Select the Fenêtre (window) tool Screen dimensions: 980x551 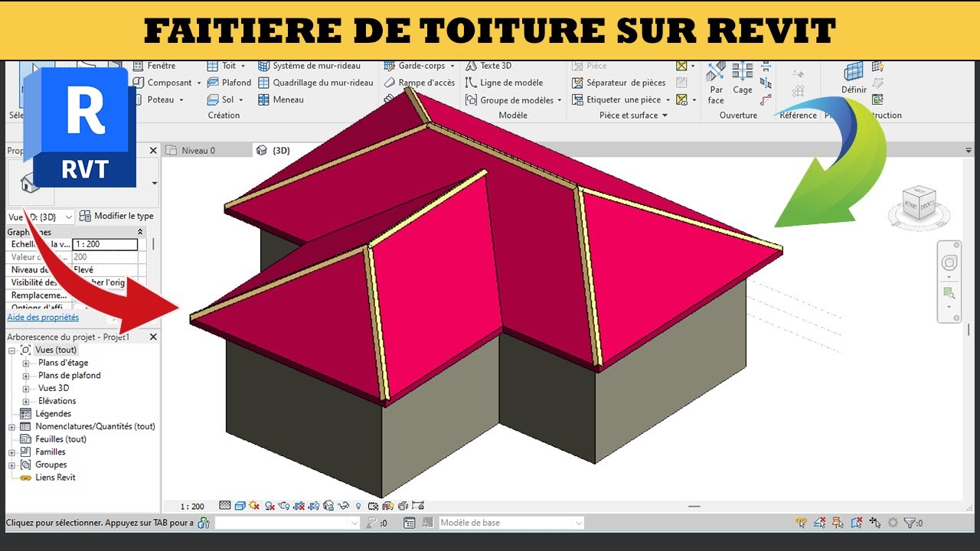click(154, 66)
